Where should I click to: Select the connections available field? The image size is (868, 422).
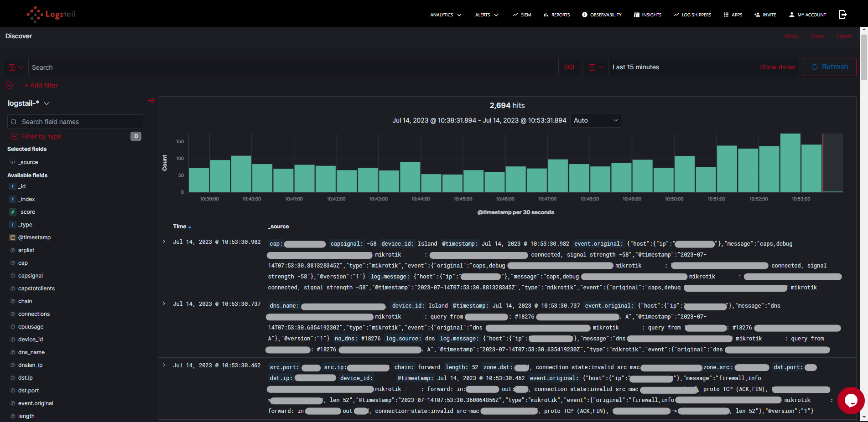[x=34, y=314]
